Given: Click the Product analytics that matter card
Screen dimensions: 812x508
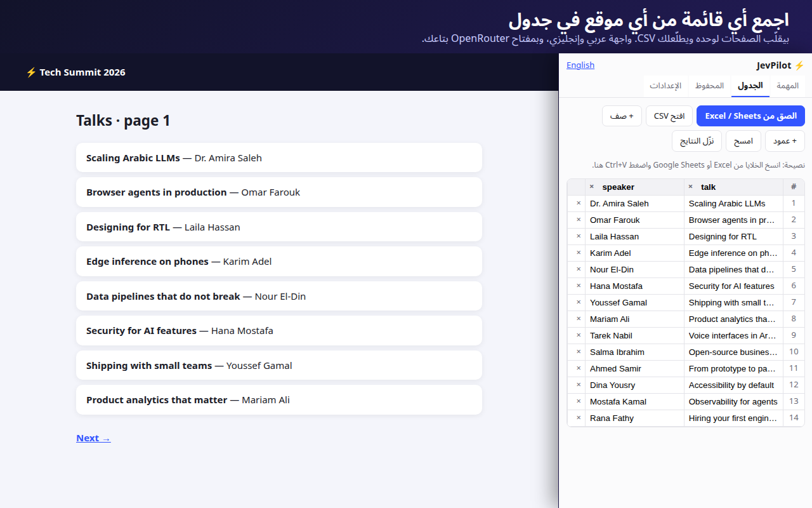Looking at the screenshot, I should pos(279,400).
